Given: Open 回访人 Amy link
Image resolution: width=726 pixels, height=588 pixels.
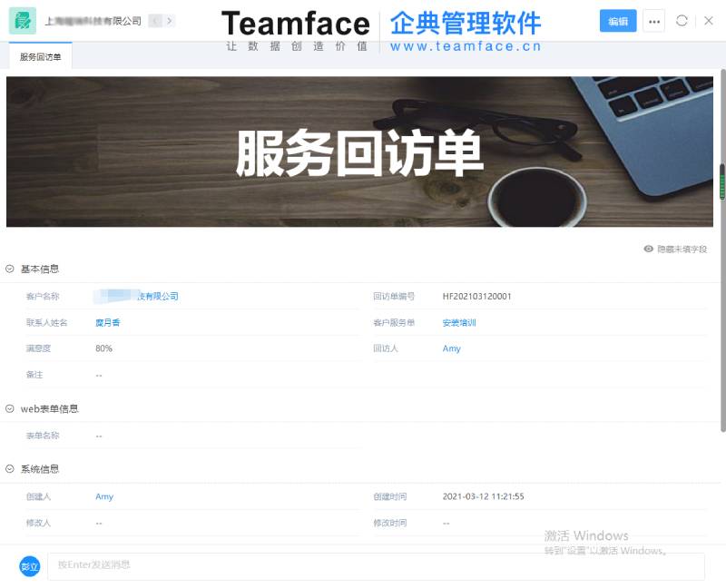Looking at the screenshot, I should tap(451, 348).
